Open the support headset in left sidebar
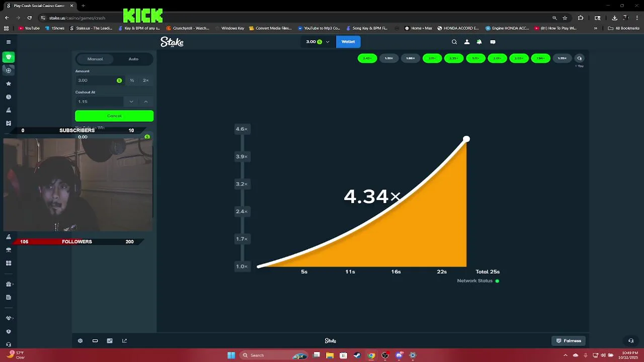This screenshot has height=362, width=644. pyautogui.click(x=8, y=345)
